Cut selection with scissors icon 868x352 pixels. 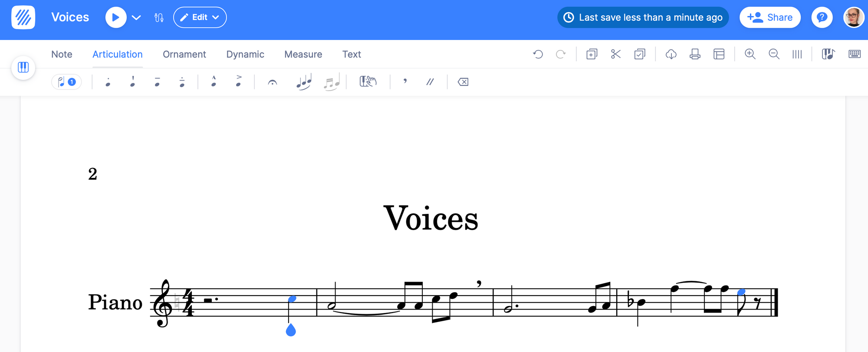(616, 54)
